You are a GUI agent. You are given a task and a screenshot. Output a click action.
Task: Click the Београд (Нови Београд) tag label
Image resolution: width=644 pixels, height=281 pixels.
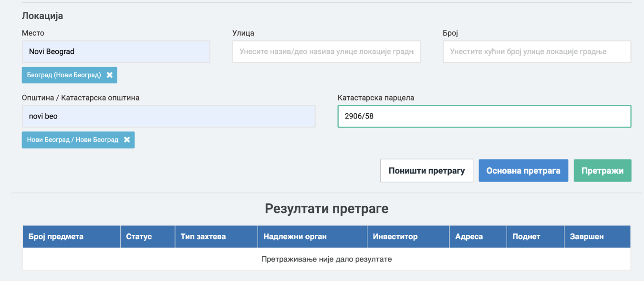[x=64, y=75]
